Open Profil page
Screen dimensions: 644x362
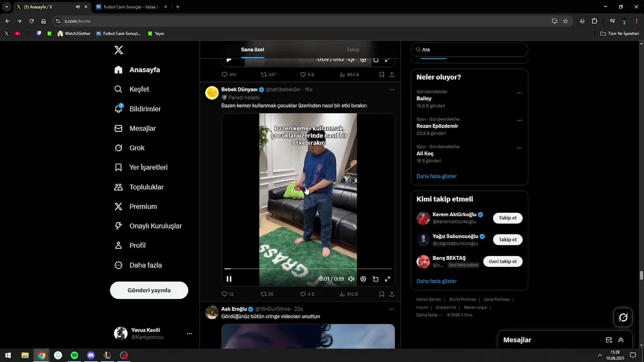(x=130, y=245)
